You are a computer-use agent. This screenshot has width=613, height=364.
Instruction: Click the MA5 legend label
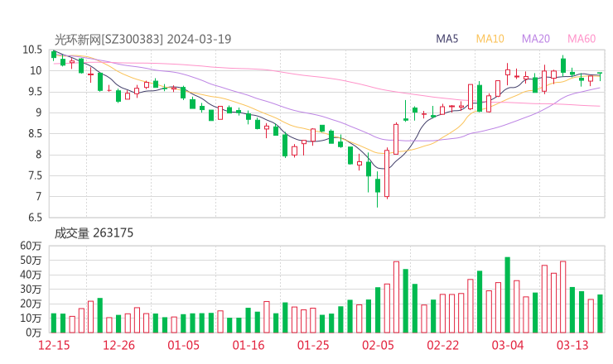click(x=446, y=39)
